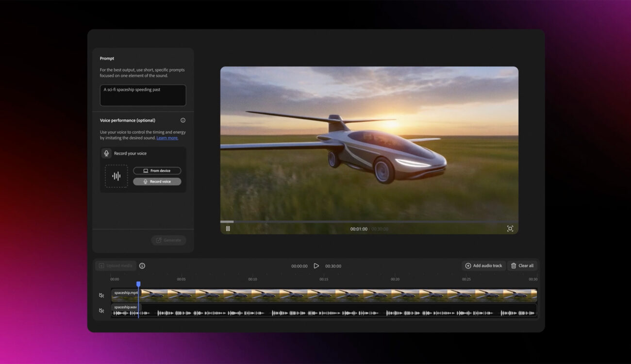Choose From device audio source
This screenshot has width=631, height=364.
tap(157, 171)
